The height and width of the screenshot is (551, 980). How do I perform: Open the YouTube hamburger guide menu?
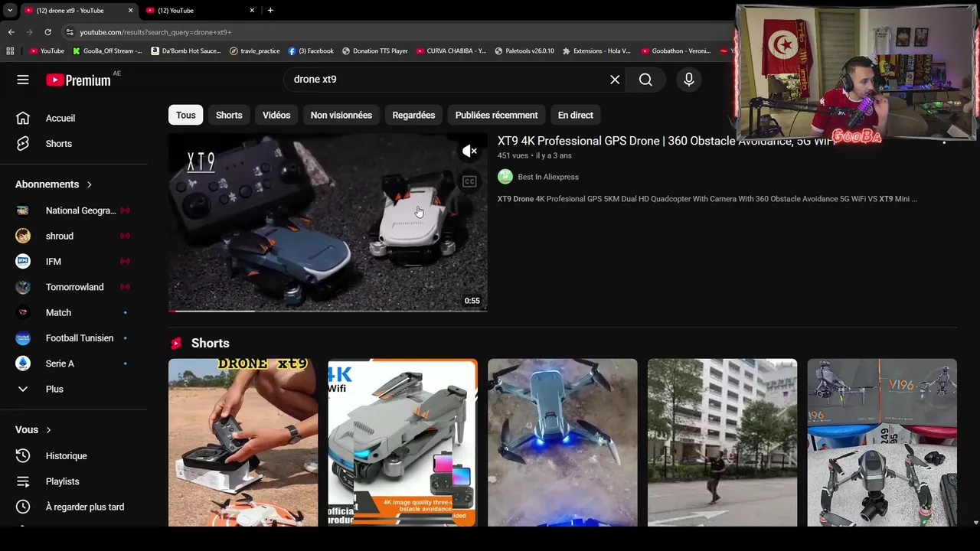pyautogui.click(x=23, y=80)
